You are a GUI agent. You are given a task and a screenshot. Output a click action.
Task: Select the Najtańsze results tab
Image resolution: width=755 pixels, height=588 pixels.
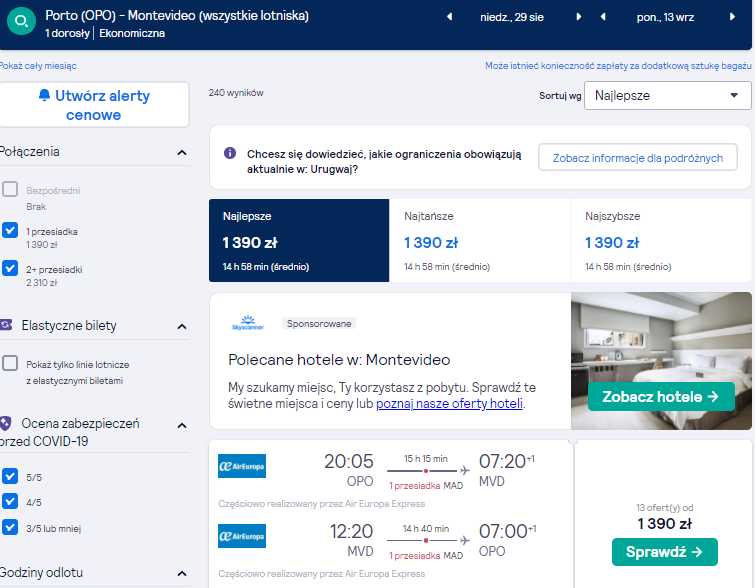click(x=480, y=240)
